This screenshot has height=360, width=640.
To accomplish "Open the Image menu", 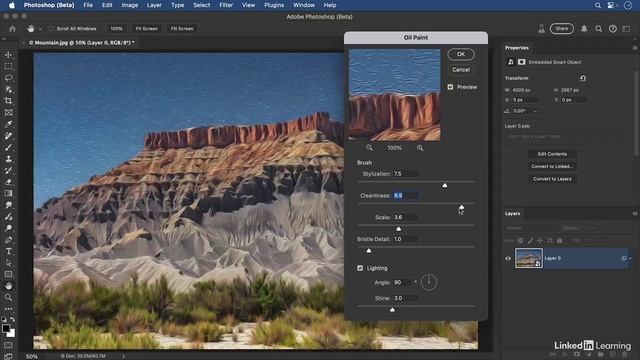I will pos(129,5).
